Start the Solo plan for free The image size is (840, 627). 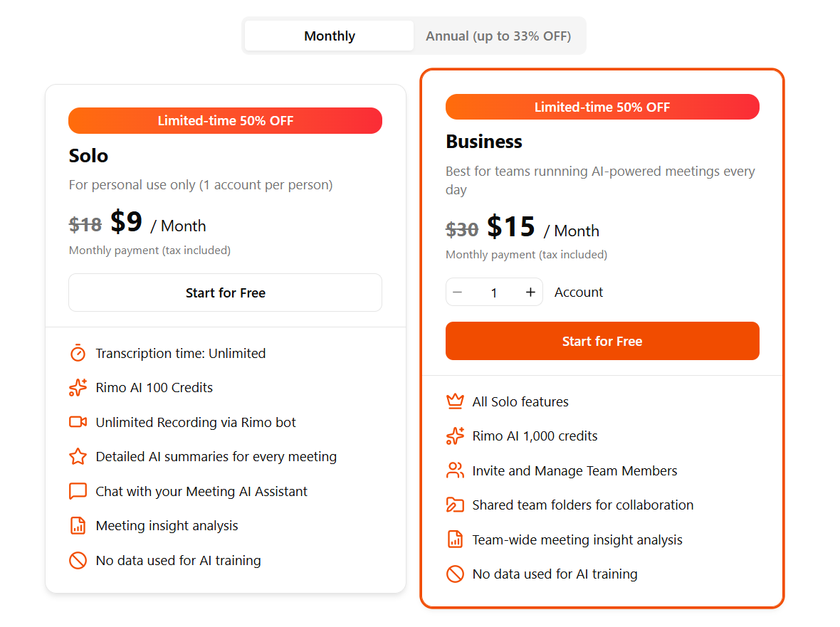[225, 293]
